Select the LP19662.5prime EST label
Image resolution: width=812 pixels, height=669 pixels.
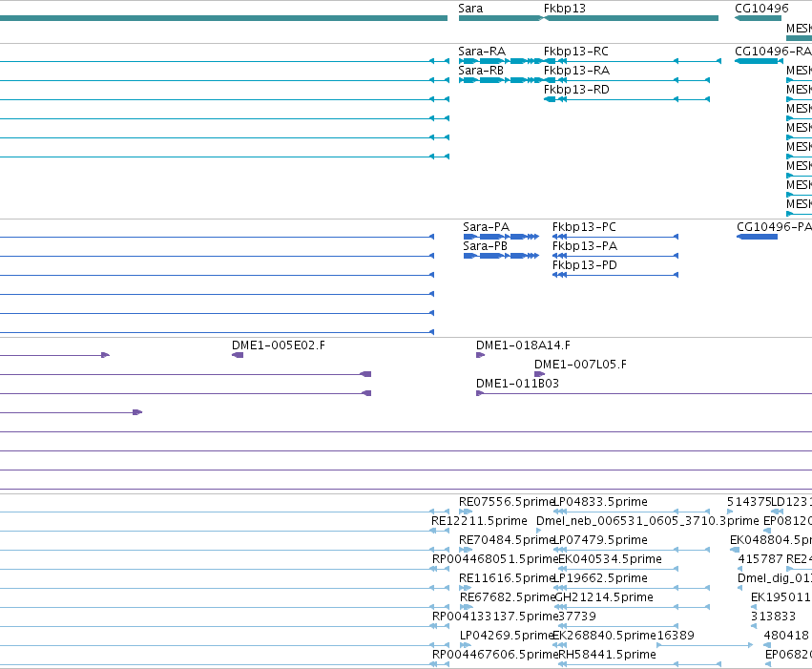tap(601, 578)
